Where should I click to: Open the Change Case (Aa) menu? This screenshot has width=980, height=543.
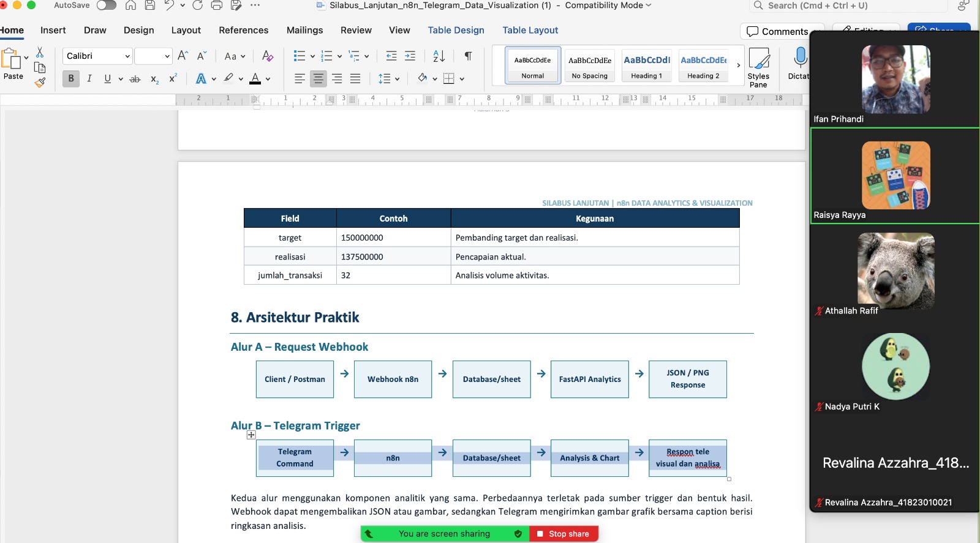pyautogui.click(x=235, y=56)
